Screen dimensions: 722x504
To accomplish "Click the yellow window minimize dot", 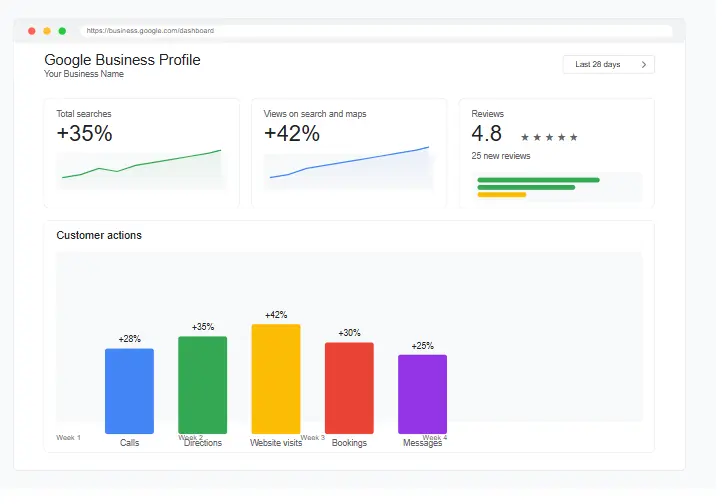I will point(47,31).
